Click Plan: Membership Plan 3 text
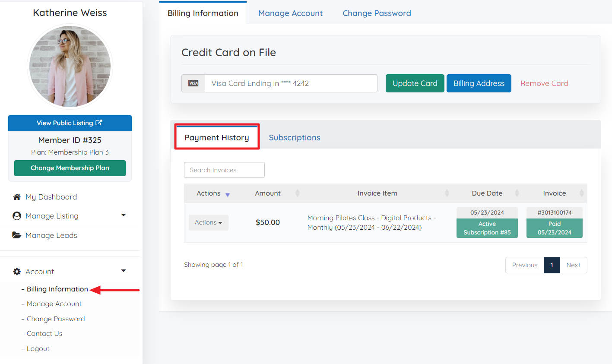Viewport: 612px width, 364px height. [x=70, y=152]
